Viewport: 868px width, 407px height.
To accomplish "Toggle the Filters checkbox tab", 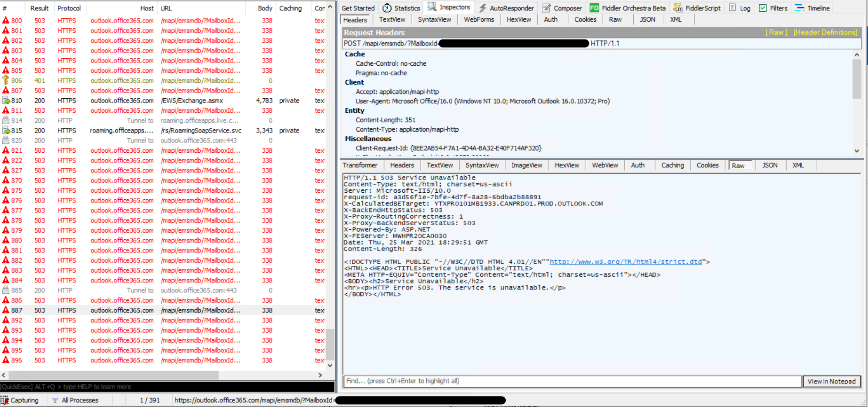I will [763, 8].
